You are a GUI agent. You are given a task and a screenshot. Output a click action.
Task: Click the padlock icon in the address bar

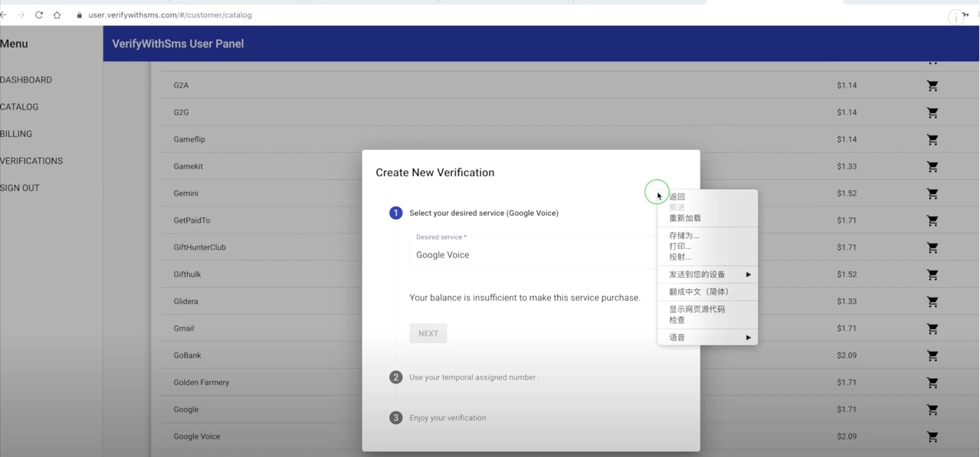click(x=79, y=15)
